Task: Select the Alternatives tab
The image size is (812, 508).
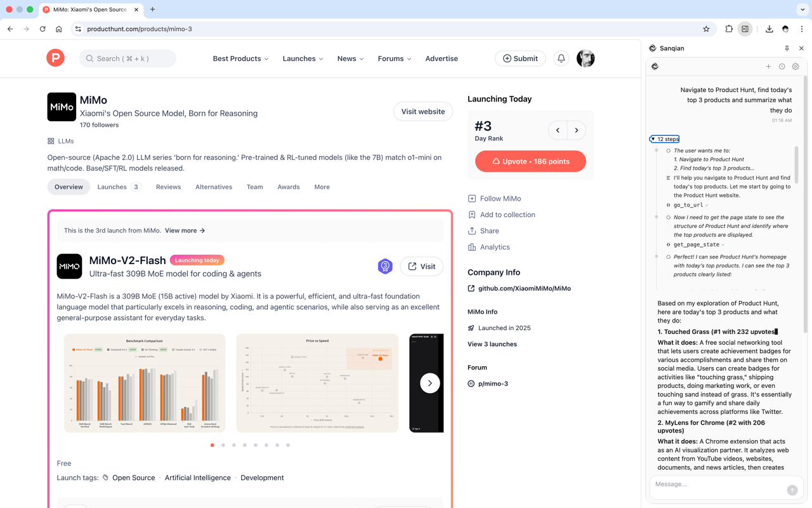Action: [x=214, y=187]
